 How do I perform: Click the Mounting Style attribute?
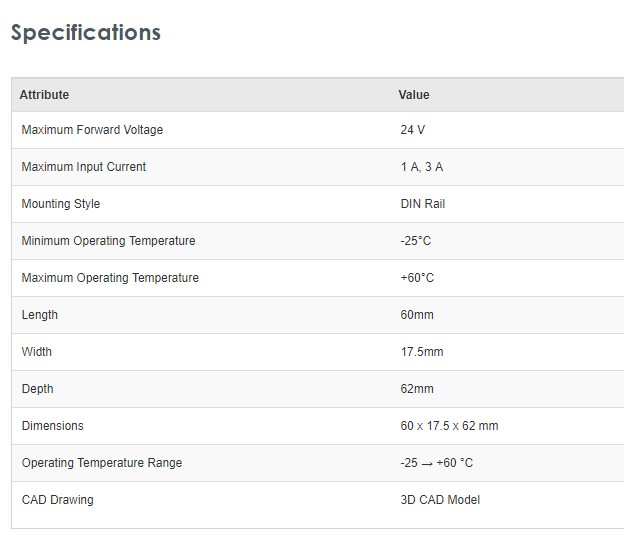pos(61,204)
